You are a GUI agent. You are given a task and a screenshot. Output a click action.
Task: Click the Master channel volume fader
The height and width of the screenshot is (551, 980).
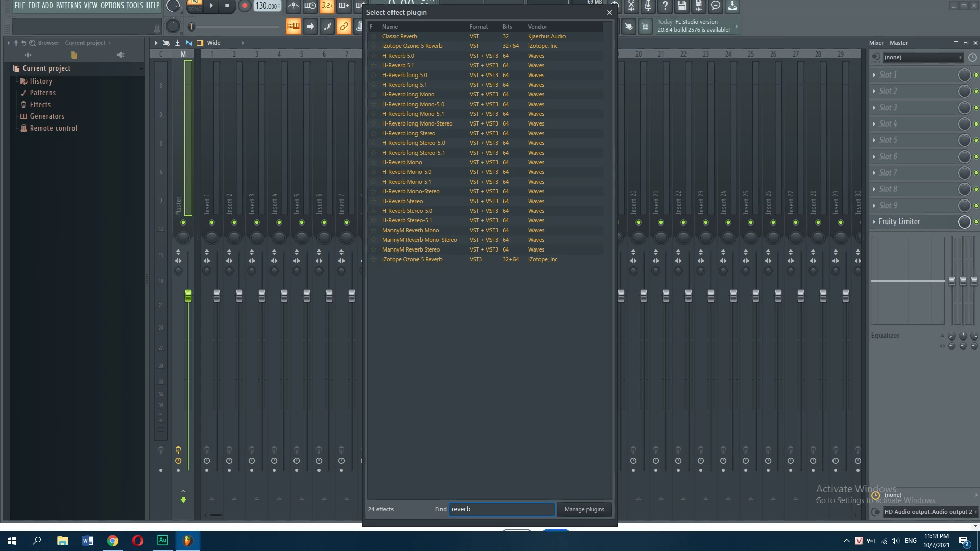(188, 295)
